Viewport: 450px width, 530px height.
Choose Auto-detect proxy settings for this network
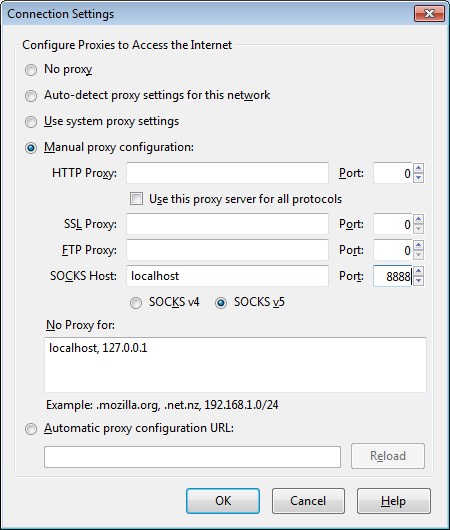(31, 96)
